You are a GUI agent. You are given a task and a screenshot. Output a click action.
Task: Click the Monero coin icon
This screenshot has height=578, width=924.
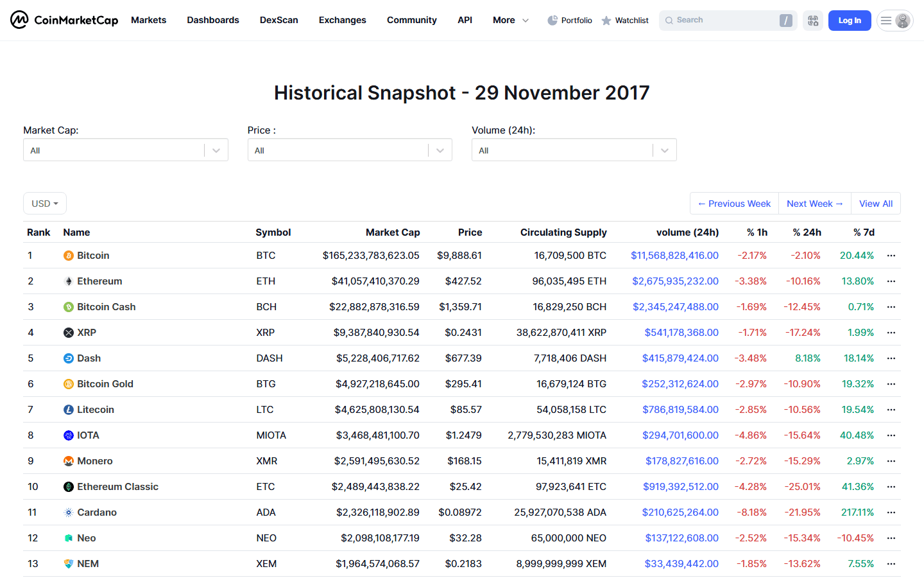[69, 461]
